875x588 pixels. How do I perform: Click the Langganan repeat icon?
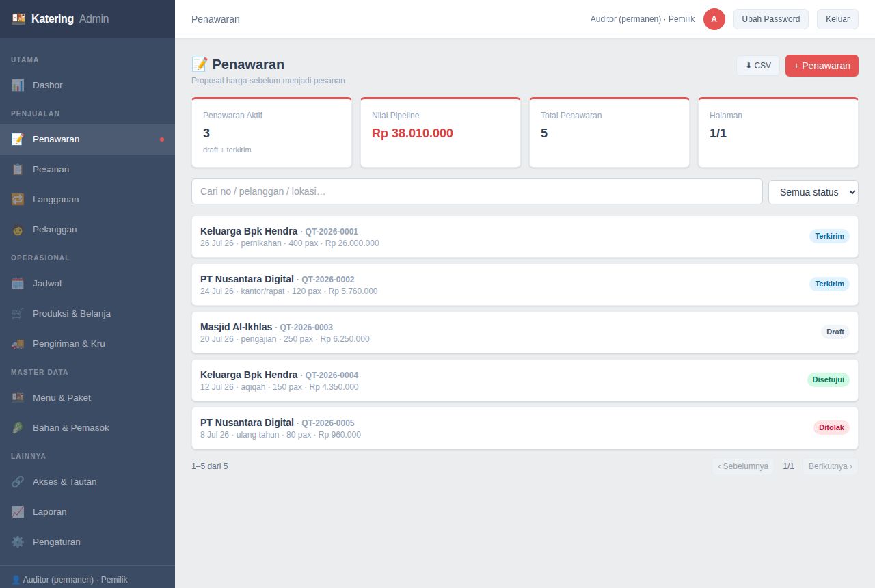[x=18, y=200]
